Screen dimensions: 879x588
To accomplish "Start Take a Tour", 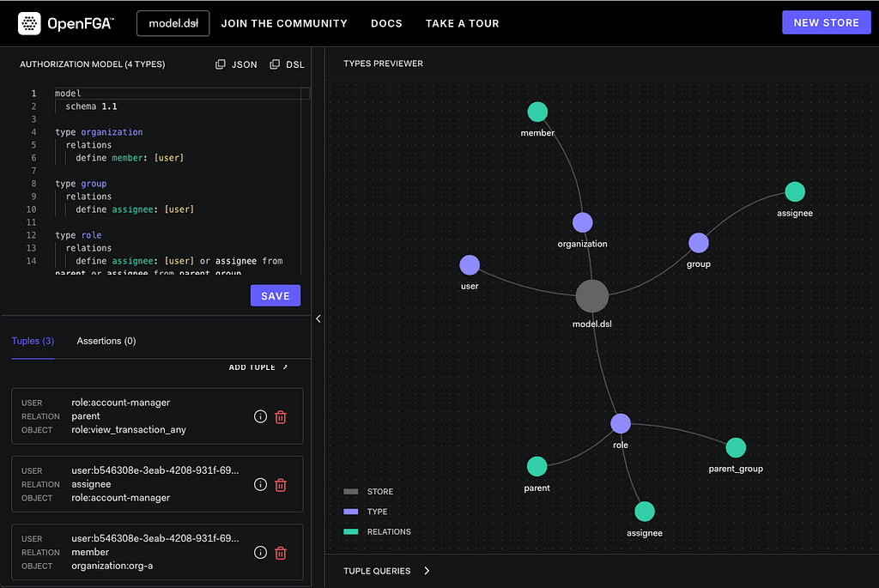I will 462,23.
